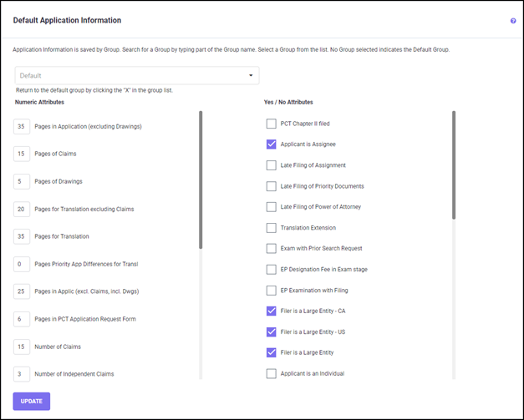Uncheck Applicant is Assignee

tap(271, 144)
